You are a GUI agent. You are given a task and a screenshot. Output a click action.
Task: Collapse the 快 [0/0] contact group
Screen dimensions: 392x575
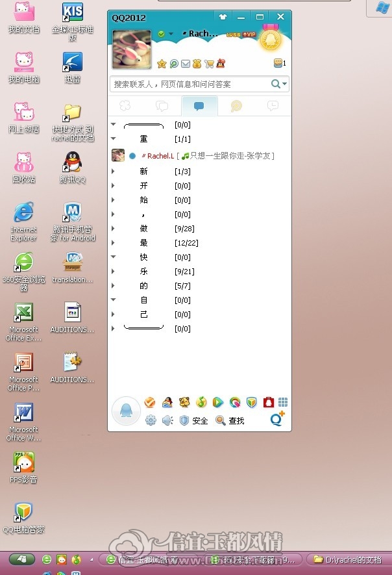click(113, 257)
